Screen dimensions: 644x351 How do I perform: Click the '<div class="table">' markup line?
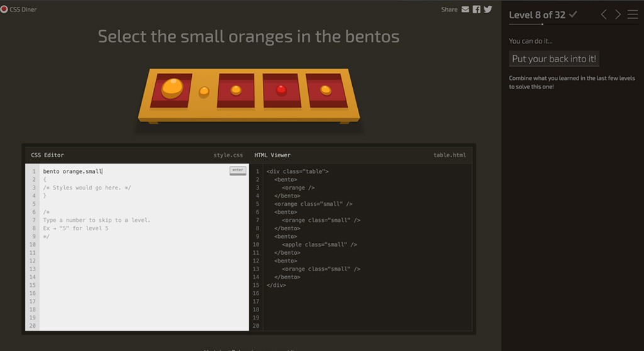pyautogui.click(x=297, y=171)
